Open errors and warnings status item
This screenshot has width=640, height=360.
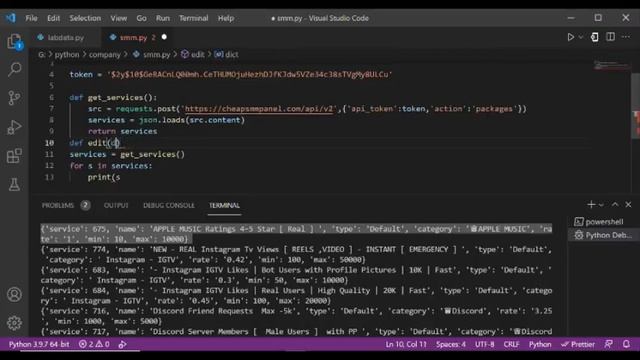tap(94, 344)
